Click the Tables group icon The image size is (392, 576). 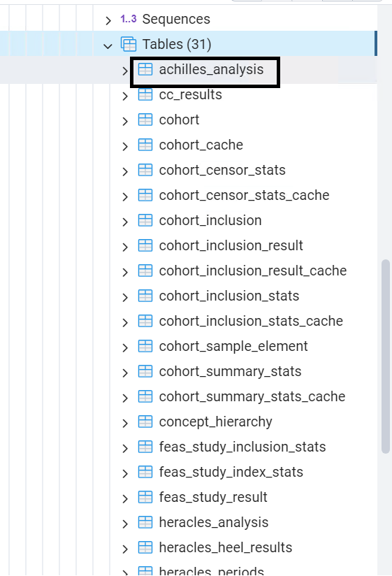pyautogui.click(x=129, y=44)
